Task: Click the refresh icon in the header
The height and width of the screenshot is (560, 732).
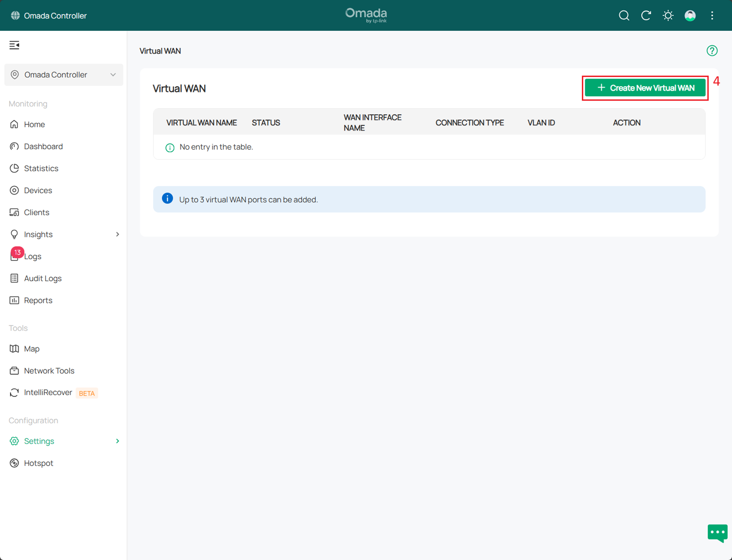Action: (x=646, y=16)
